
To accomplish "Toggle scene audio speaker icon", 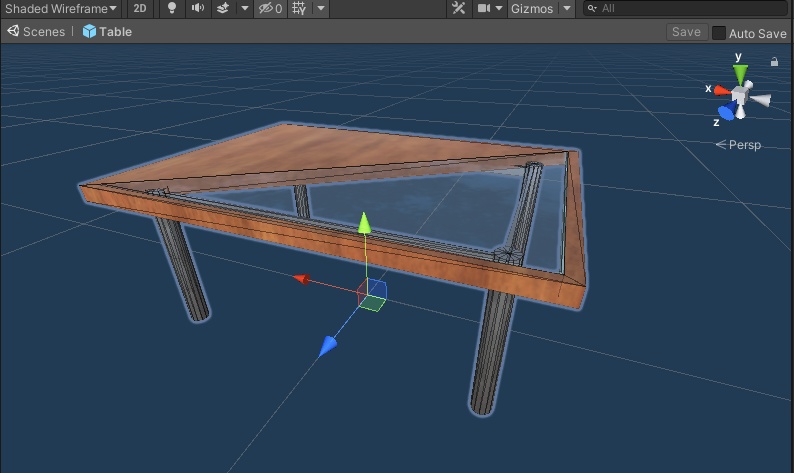I will [197, 8].
